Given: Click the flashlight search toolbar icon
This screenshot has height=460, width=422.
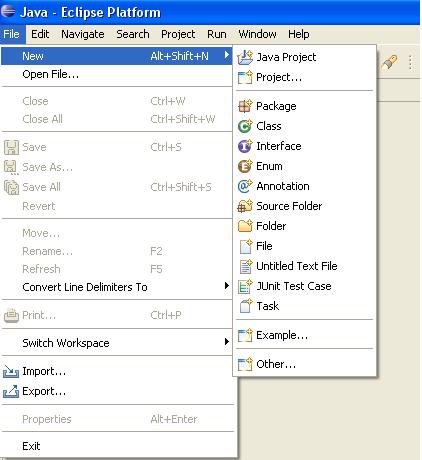Looking at the screenshot, I should pos(389,62).
